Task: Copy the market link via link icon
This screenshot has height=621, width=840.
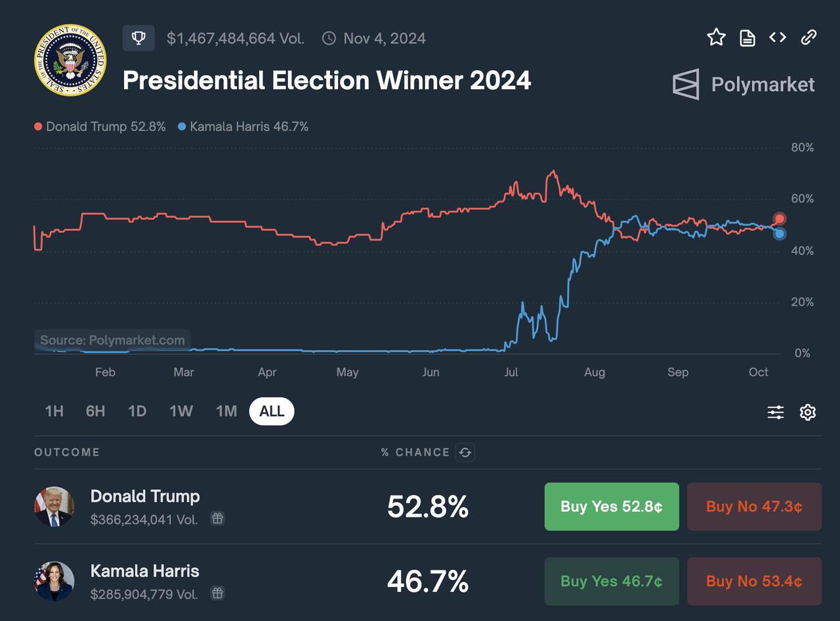Action: coord(808,37)
